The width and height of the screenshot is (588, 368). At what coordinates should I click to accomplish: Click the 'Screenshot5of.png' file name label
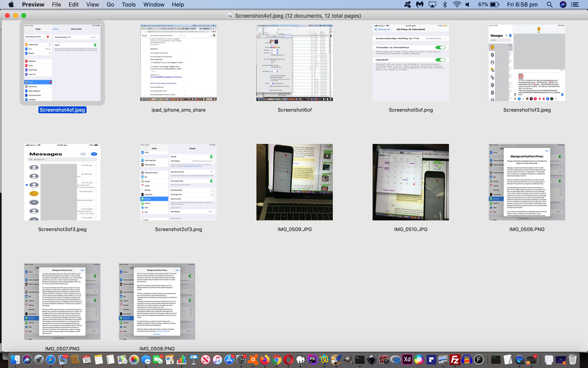411,110
